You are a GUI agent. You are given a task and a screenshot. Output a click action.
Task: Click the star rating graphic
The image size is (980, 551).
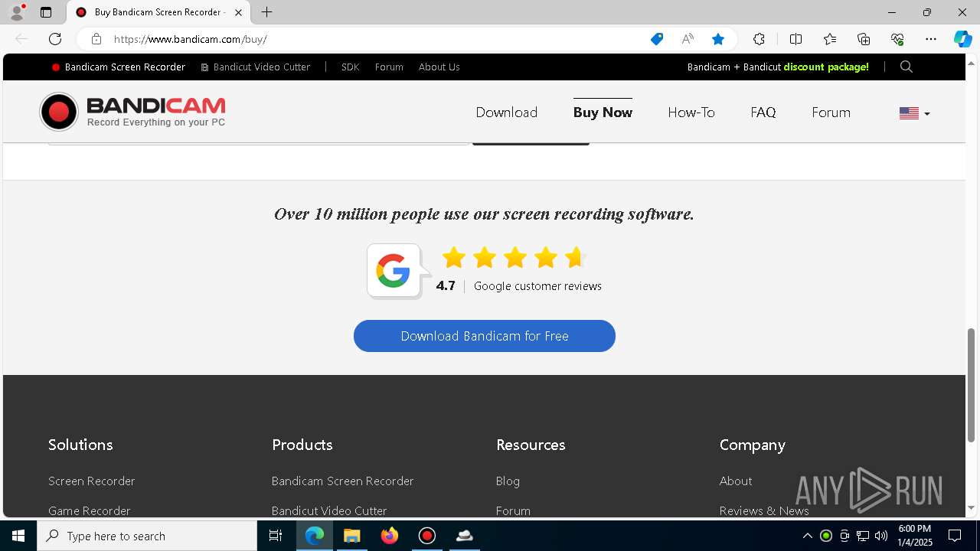514,257
